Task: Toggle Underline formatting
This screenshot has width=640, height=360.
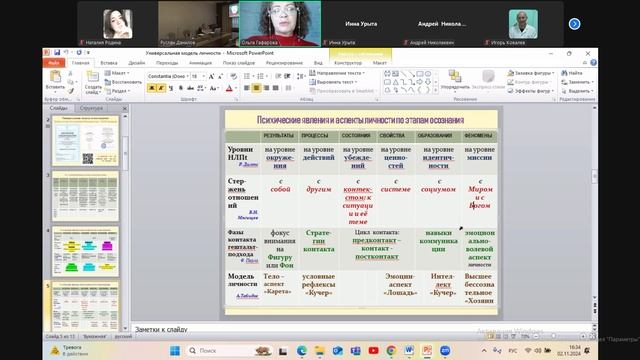Action: pos(171,88)
